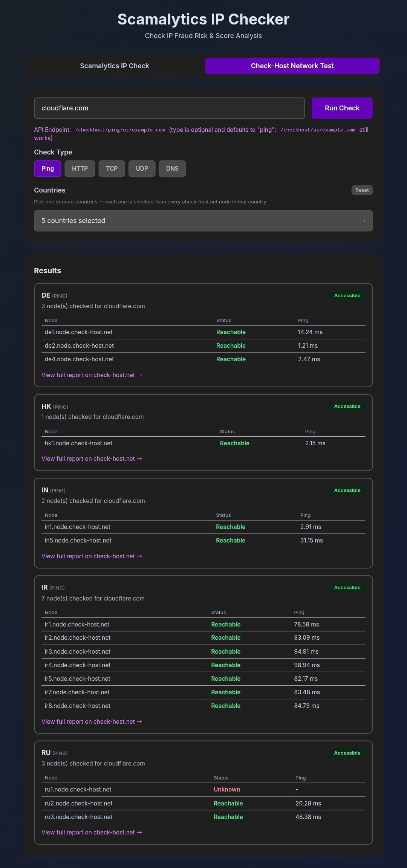
Task: Open the RU full report link
Action: tap(92, 833)
